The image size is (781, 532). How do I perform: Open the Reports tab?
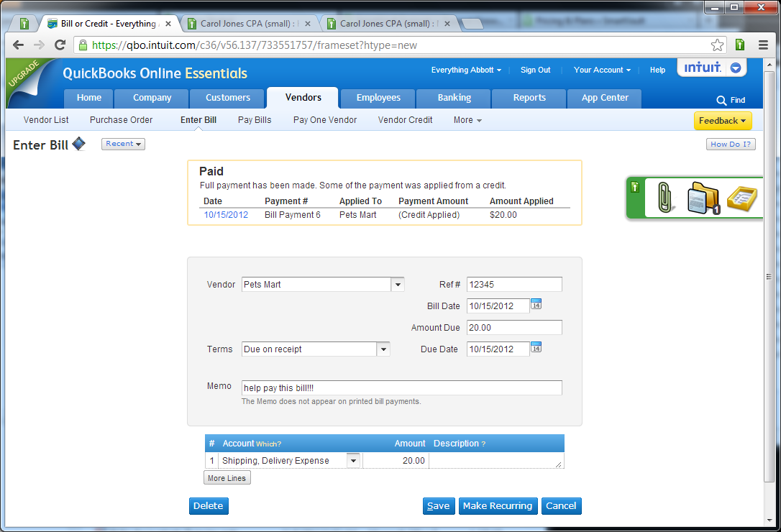(529, 98)
